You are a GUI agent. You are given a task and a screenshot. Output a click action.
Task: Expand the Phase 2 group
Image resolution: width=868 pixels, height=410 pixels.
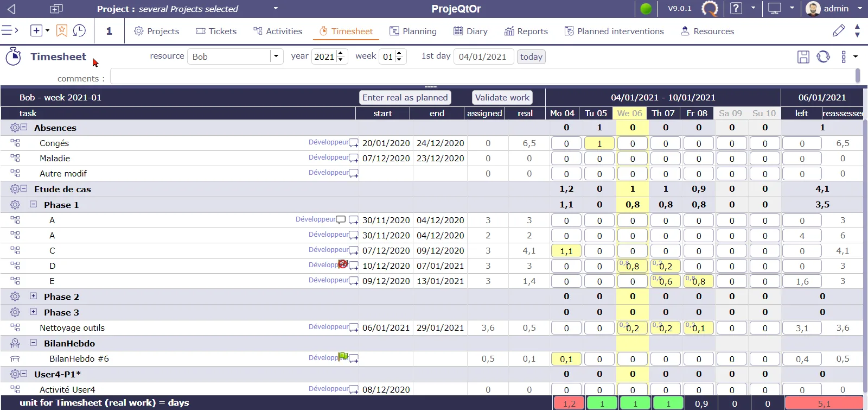click(33, 296)
